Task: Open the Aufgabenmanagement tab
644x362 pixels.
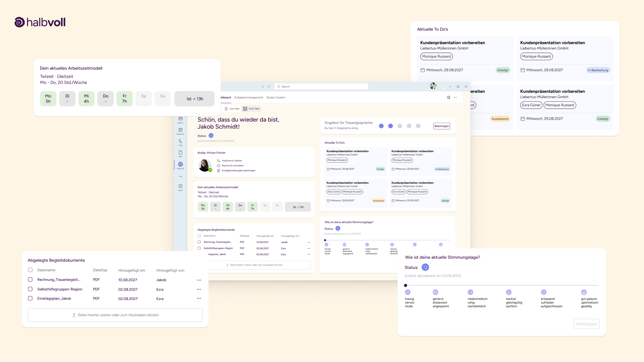Action: tap(249, 98)
